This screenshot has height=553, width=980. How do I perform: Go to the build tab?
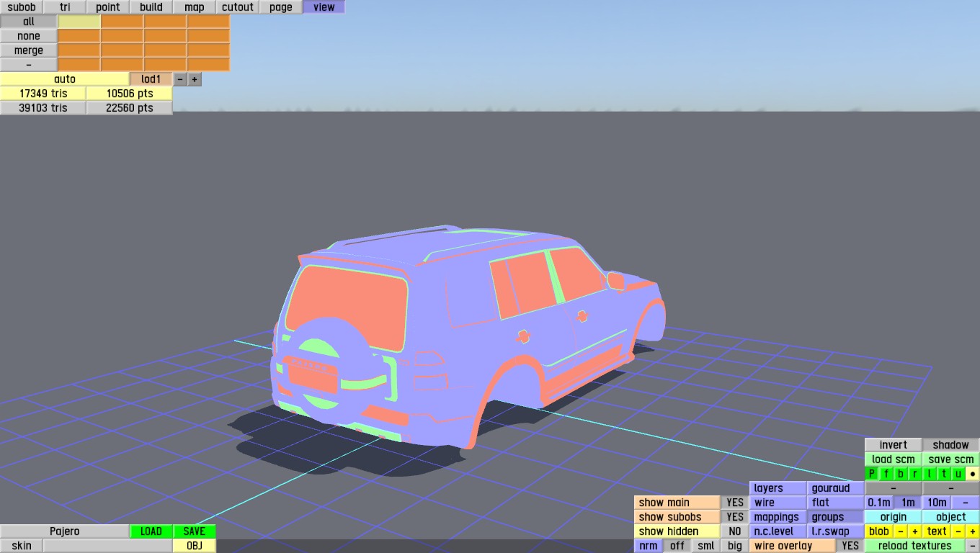pos(151,7)
